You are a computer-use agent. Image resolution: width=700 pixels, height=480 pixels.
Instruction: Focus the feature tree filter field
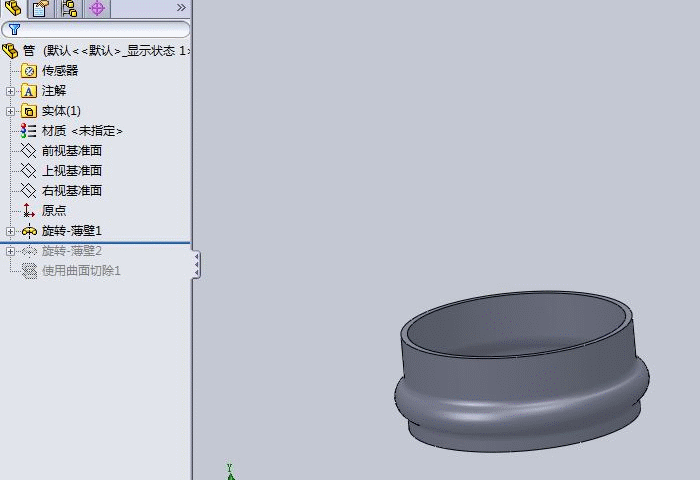tap(96, 29)
